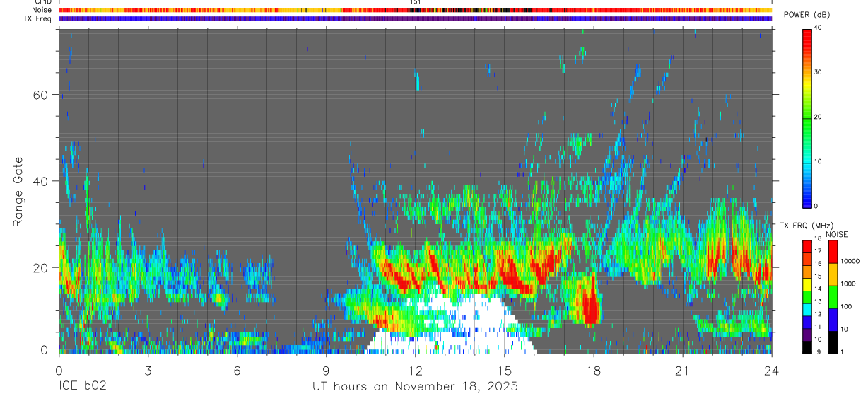Click the 60 tick on Range Gate axis

click(x=42, y=94)
